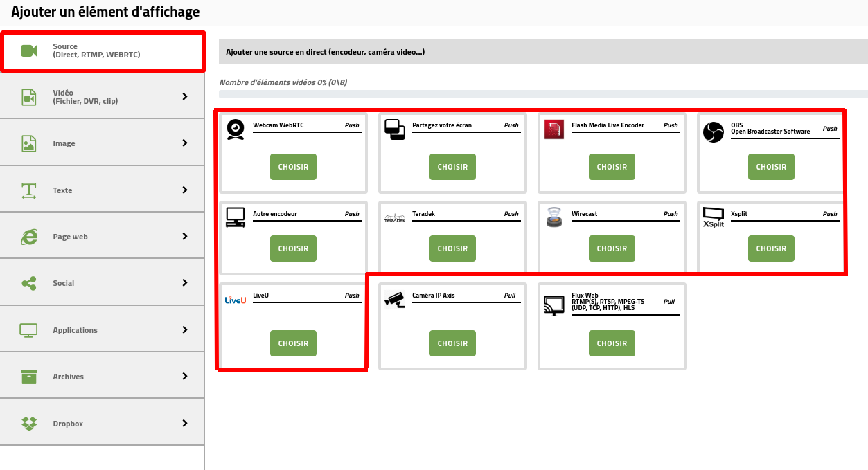
Task: Click the XSplit logo icon
Action: click(x=714, y=218)
